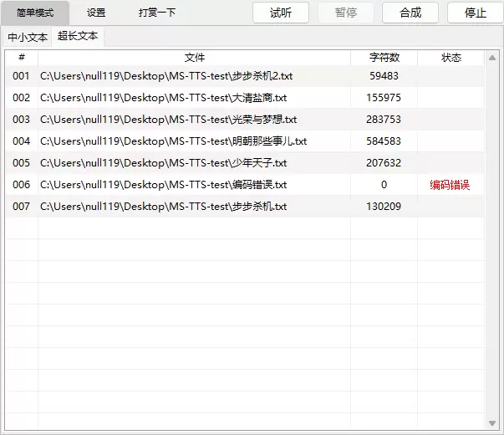Viewport: 504px width, 435px height.
Task: Click the 状态 column header
Action: tap(451, 58)
